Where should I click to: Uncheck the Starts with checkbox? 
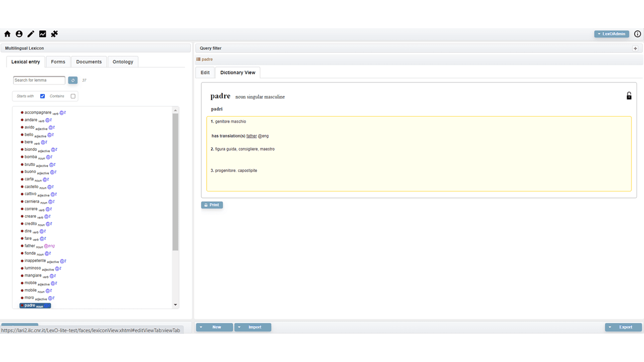[42, 96]
